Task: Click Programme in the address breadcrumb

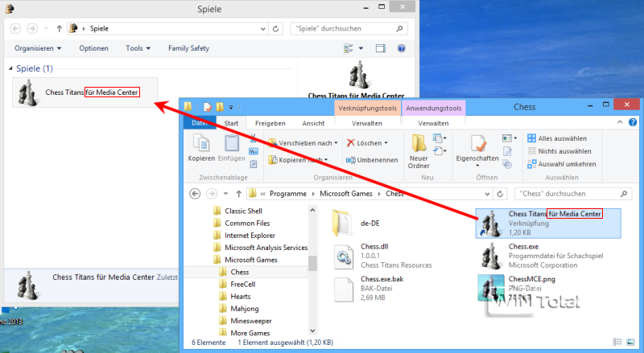Action: [x=288, y=194]
